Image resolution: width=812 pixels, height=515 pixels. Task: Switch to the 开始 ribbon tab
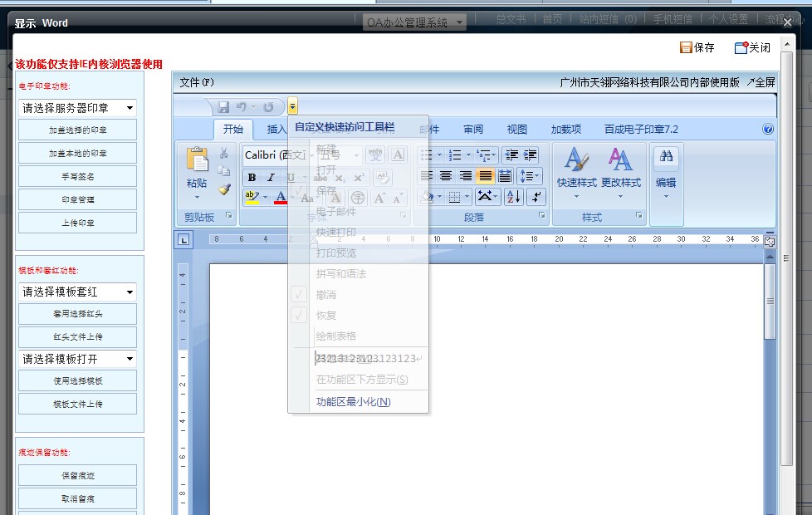(233, 129)
